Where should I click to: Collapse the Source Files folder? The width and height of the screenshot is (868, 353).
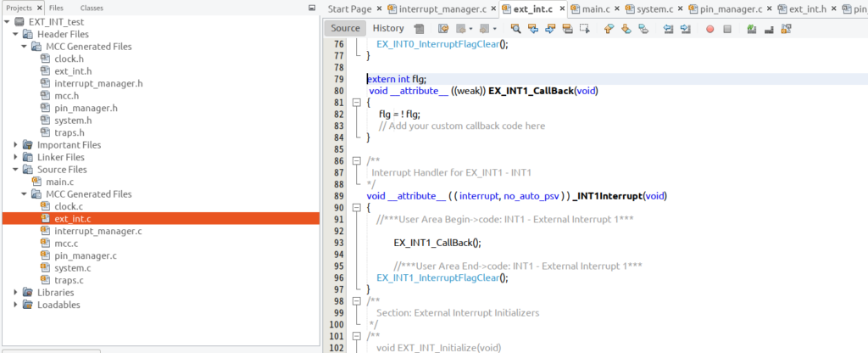click(x=15, y=170)
